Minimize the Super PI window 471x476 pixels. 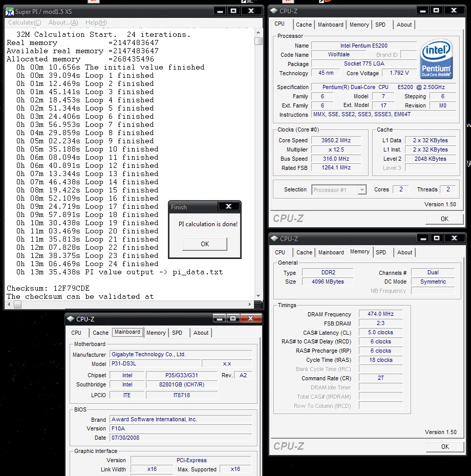click(220, 11)
